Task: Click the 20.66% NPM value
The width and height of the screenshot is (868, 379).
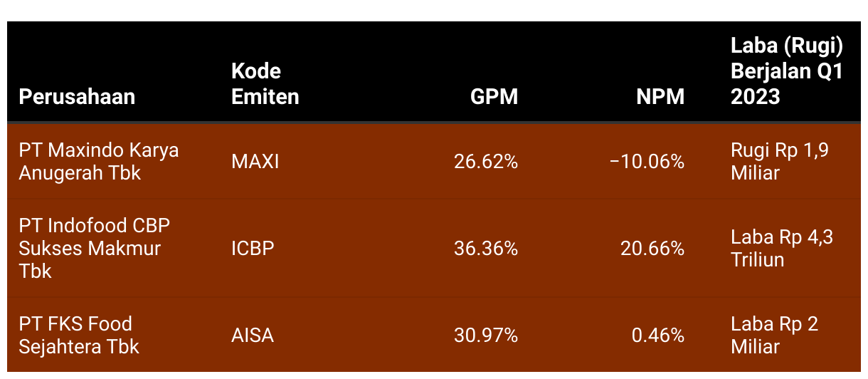Action: [652, 248]
